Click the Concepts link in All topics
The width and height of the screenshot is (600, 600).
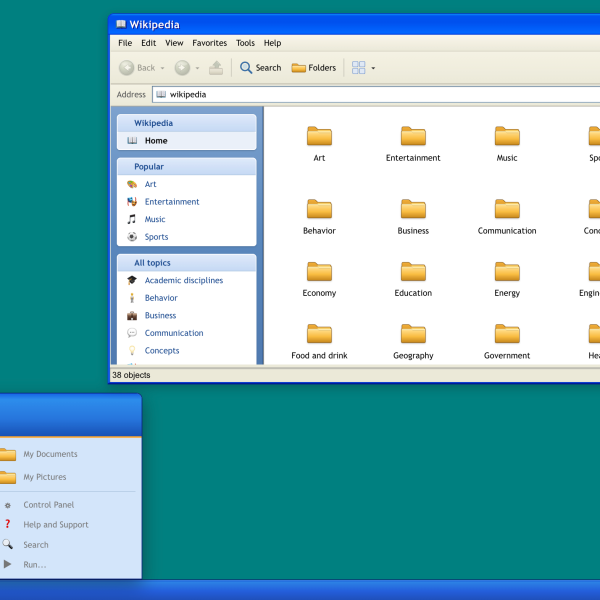pyautogui.click(x=161, y=351)
